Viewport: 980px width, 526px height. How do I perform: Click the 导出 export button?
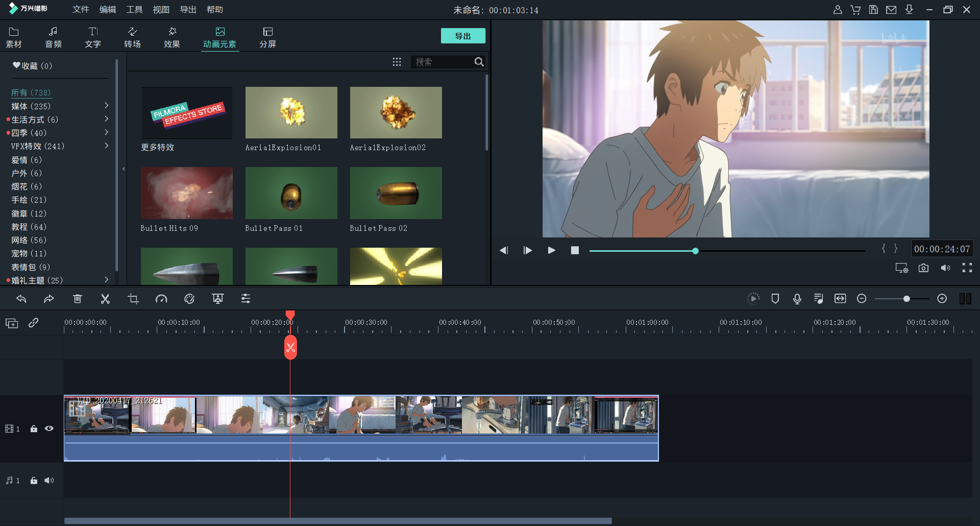coord(462,36)
